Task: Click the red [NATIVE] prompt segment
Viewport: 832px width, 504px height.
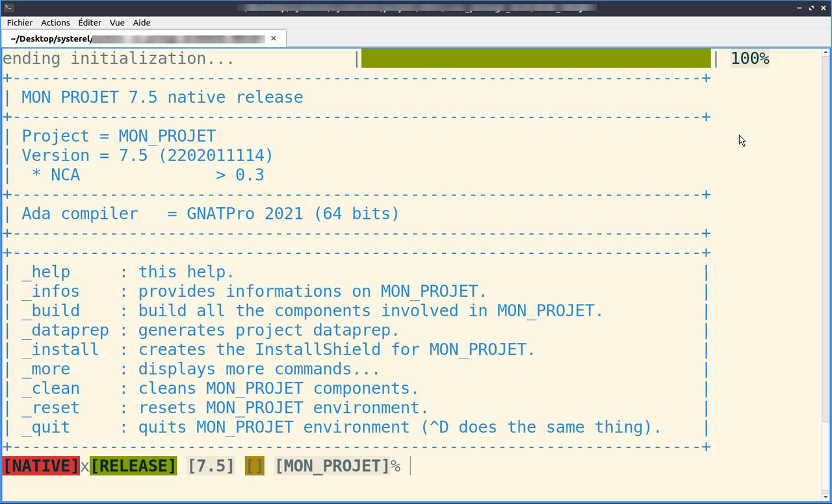Action: tap(41, 466)
